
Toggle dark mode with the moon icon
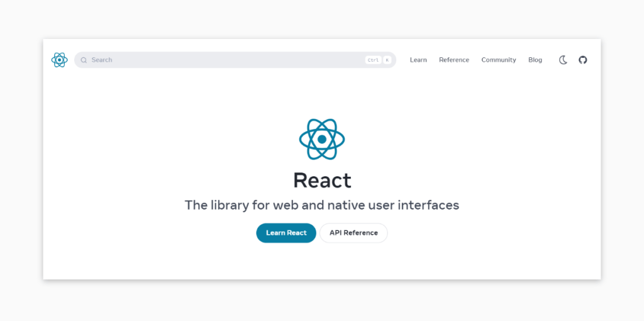(x=563, y=60)
